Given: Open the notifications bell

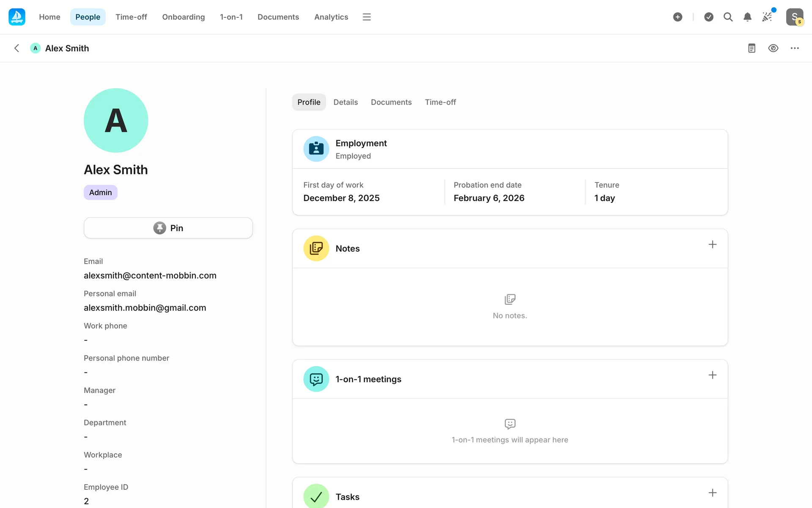Looking at the screenshot, I should [x=747, y=17].
